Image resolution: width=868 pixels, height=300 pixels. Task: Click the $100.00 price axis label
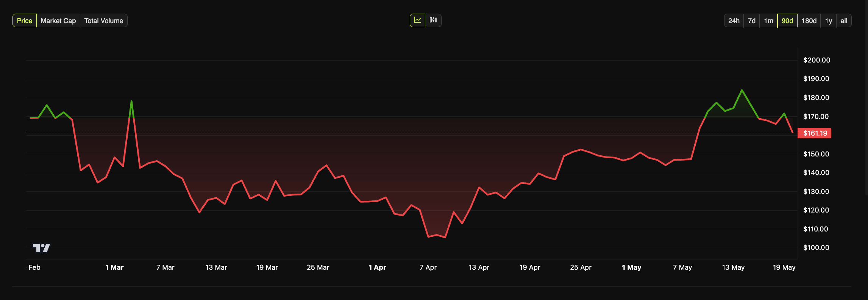(816, 248)
